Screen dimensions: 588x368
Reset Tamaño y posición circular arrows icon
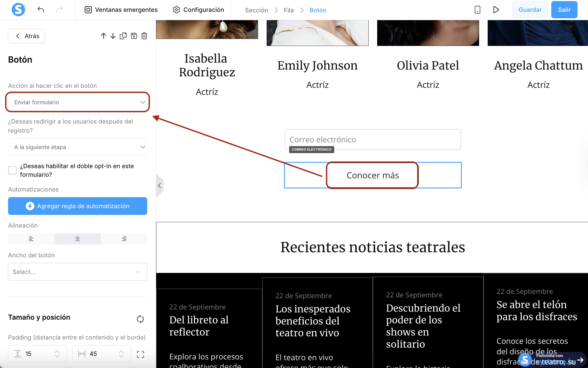pos(140,319)
